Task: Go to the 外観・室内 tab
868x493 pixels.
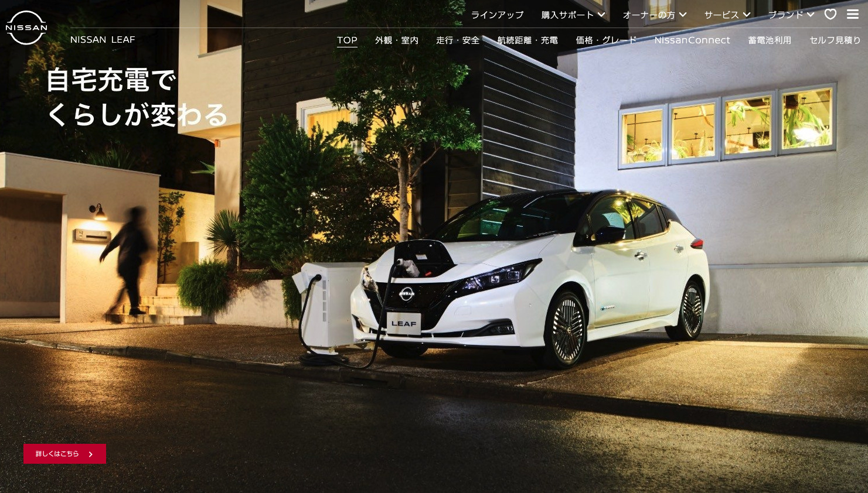Action: click(x=397, y=40)
